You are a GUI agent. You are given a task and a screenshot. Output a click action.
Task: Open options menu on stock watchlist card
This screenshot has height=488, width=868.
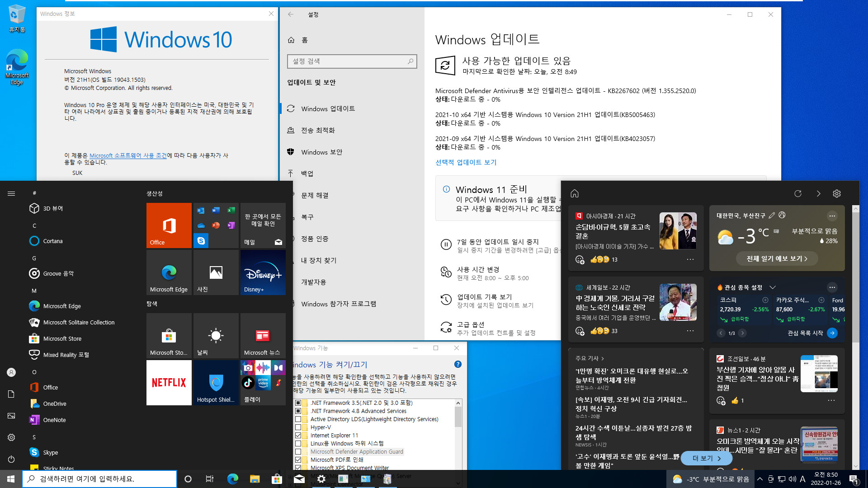pos(832,287)
